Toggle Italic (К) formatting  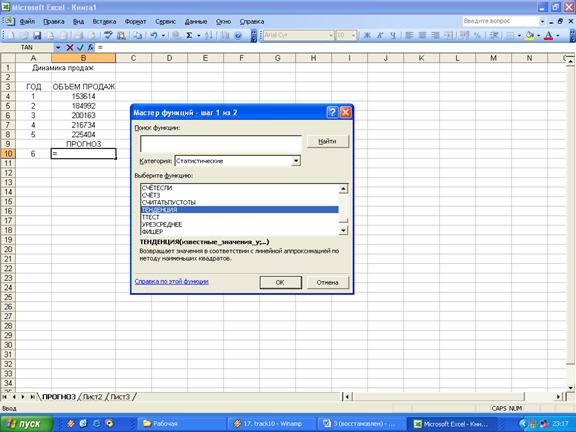click(380, 35)
